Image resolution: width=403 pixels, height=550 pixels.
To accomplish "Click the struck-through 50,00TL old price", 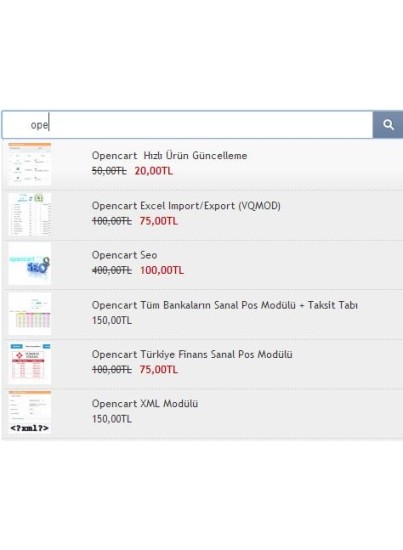I will [109, 171].
